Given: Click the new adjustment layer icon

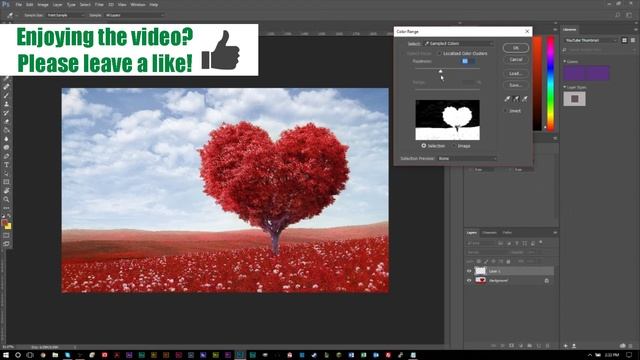Looking at the screenshot, I should [521, 346].
